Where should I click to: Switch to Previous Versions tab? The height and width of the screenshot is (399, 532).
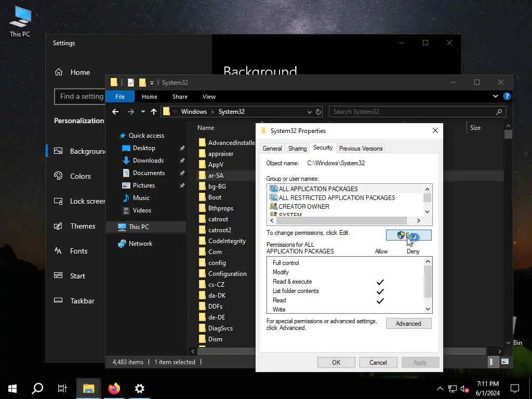point(361,149)
